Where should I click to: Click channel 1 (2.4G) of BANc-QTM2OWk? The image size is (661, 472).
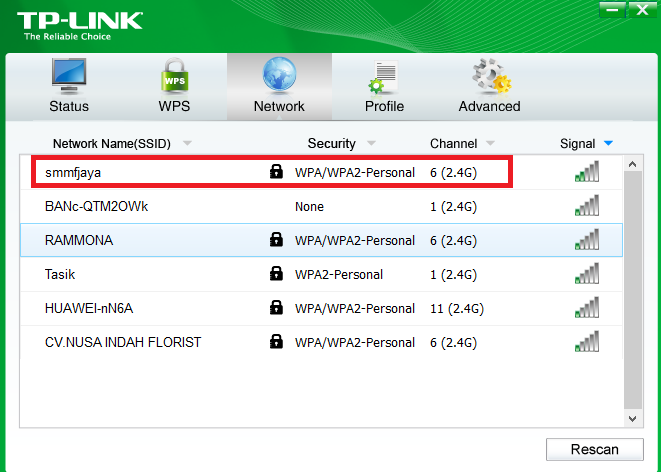click(x=453, y=206)
